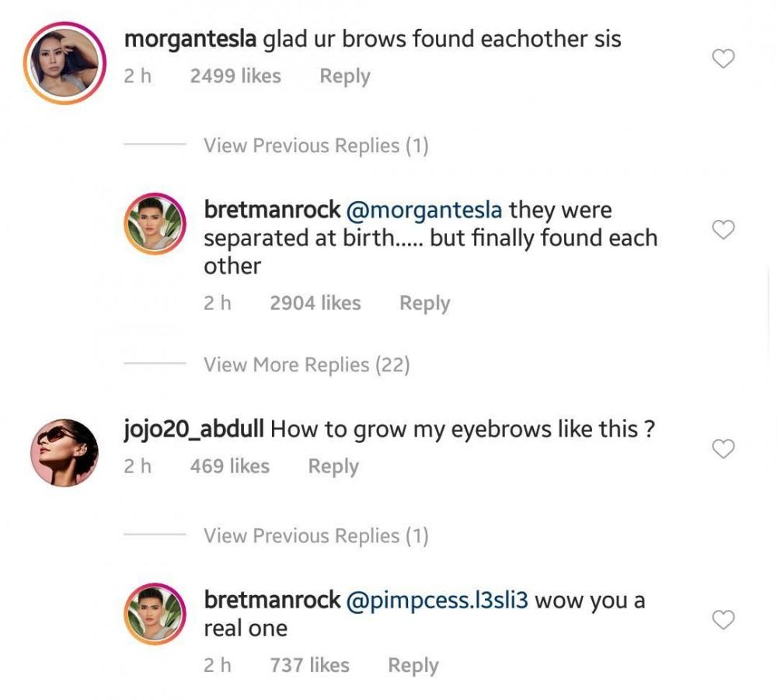Heart bretmanrock's 'wow you a real one' reply
Image resolution: width=777 pixels, height=700 pixels.
723,620
